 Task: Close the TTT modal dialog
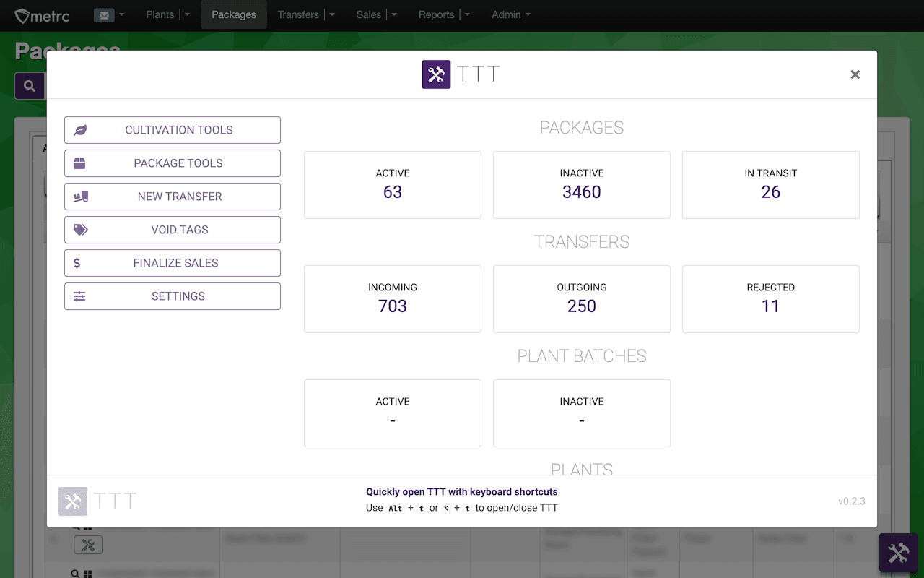click(x=855, y=74)
